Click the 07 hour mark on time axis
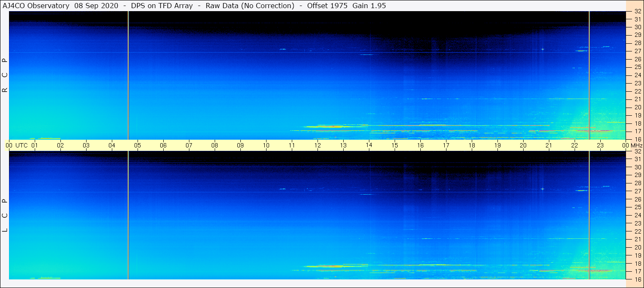 (x=189, y=145)
